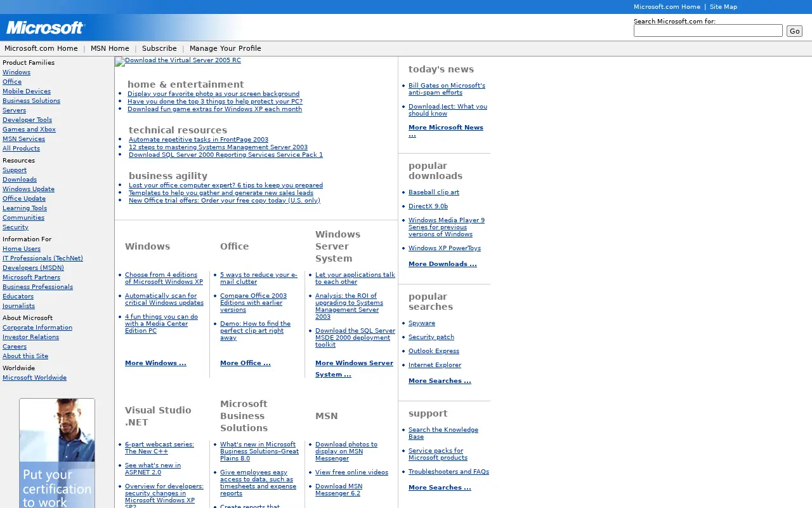Open View free online videos
Viewport: 812px width, 508px height.
pyautogui.click(x=351, y=472)
